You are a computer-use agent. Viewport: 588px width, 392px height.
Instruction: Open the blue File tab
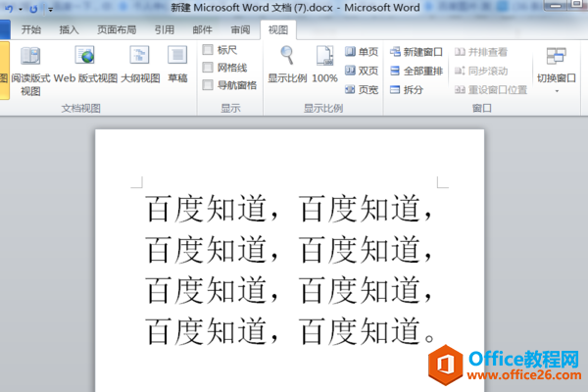pos(5,29)
